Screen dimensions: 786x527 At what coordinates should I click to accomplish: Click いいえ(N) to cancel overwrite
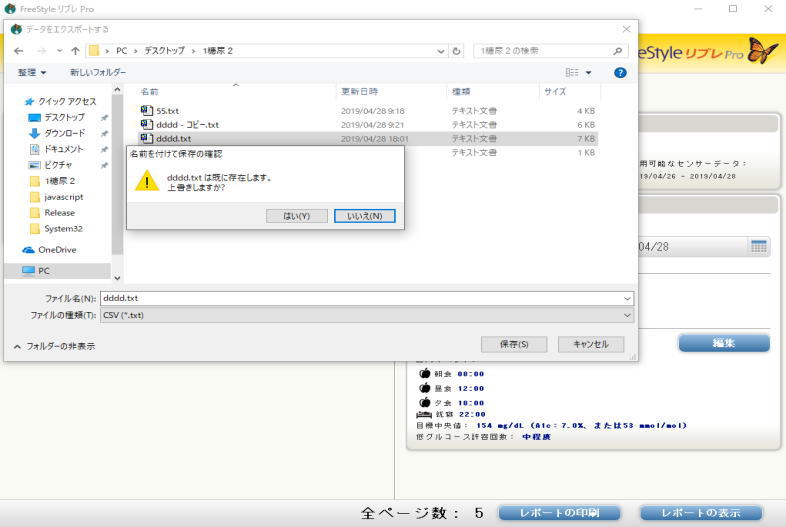[x=364, y=215]
